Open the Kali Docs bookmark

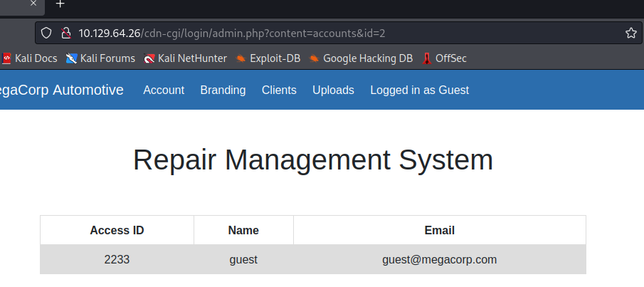point(30,58)
